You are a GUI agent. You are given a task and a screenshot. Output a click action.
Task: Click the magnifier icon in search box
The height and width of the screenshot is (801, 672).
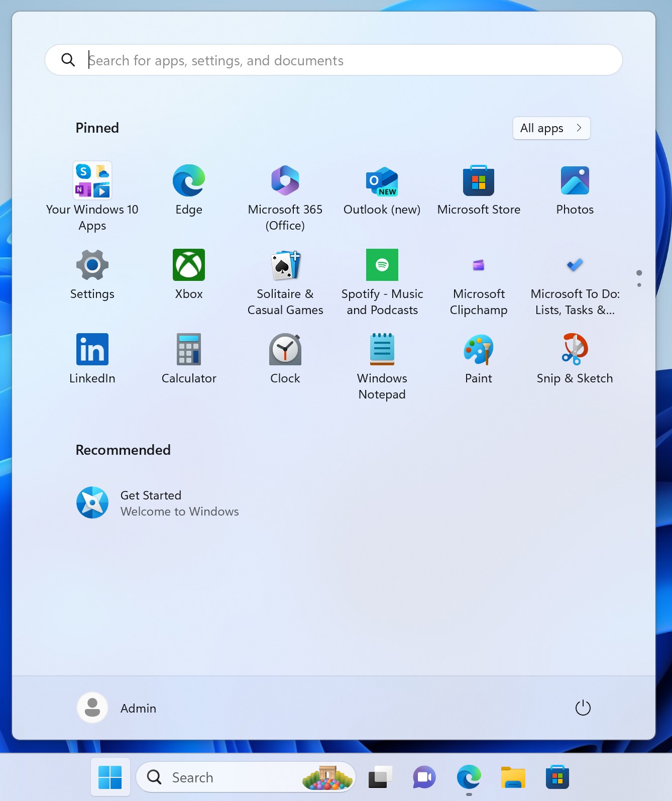coord(68,60)
